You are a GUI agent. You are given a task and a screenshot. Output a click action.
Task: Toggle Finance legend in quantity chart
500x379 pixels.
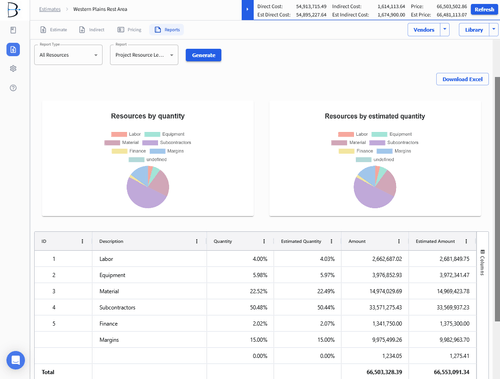(129, 151)
